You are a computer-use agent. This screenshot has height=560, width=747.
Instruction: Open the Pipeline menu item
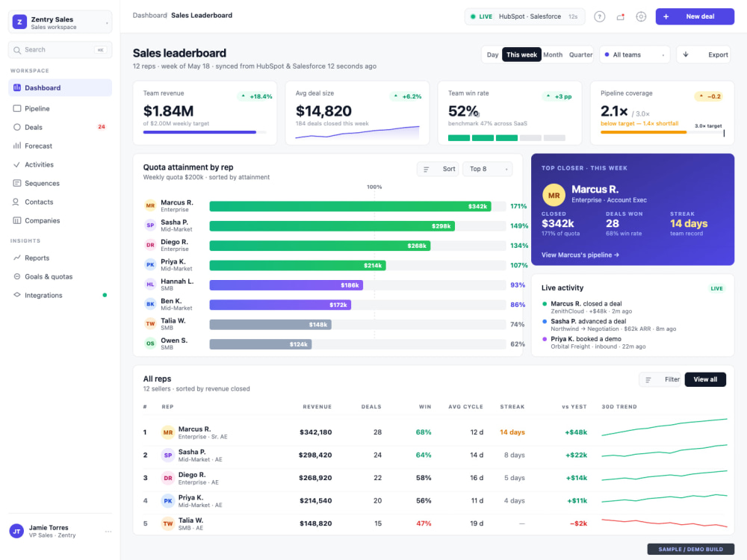click(60, 108)
